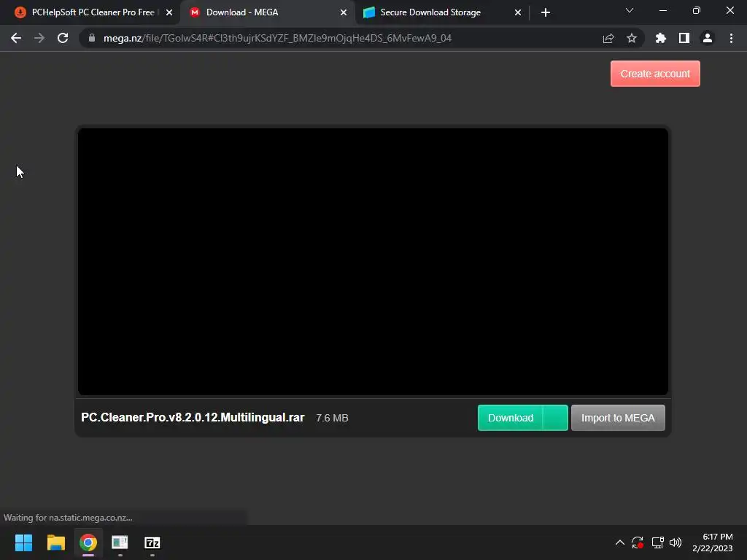This screenshot has width=747, height=560.
Task: Click the green Download button
Action: coord(510,418)
